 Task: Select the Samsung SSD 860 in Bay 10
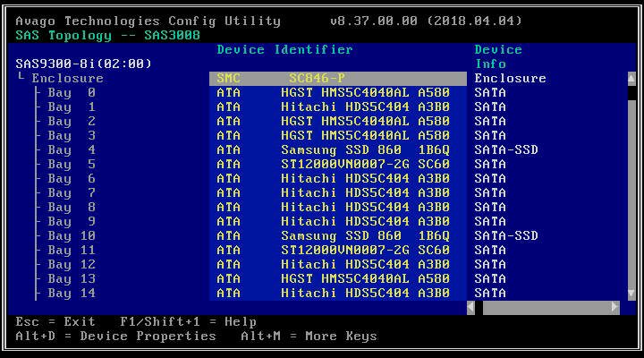click(338, 236)
